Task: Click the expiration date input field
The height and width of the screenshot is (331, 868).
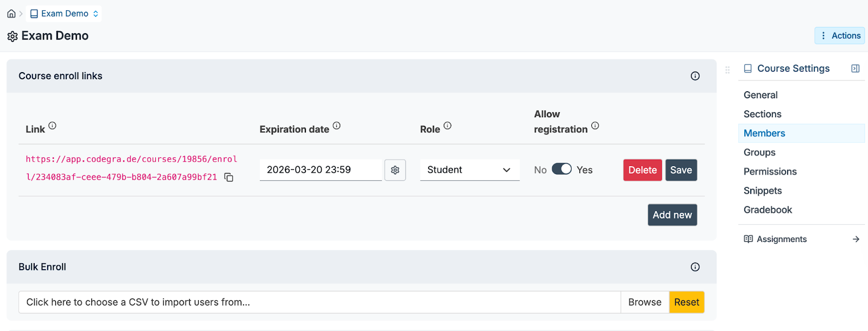Action: 320,170
